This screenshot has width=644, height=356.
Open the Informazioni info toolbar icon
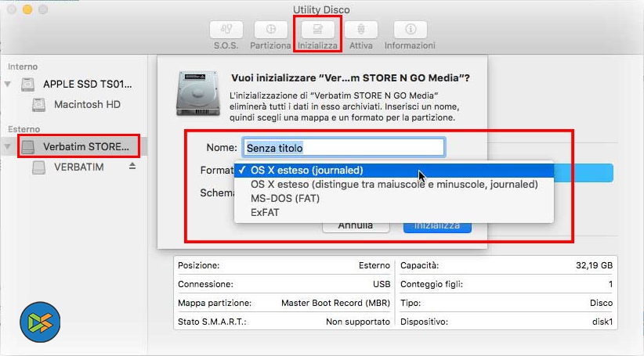(410, 30)
